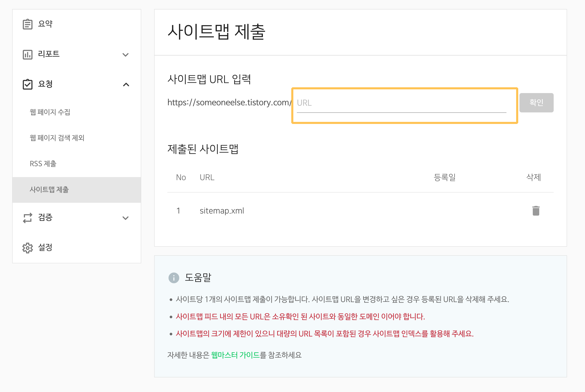Click the 확인 button

point(536,103)
